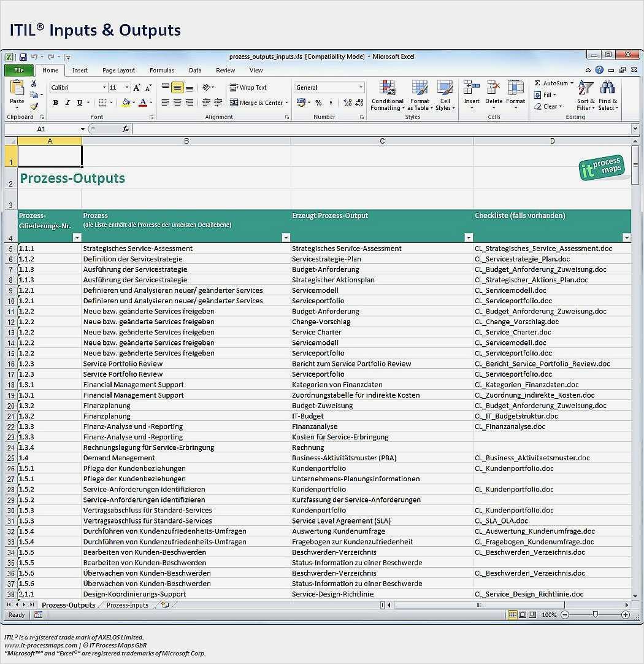The image size is (644, 664).
Task: Toggle Center horizontal alignment
Action: [177, 102]
